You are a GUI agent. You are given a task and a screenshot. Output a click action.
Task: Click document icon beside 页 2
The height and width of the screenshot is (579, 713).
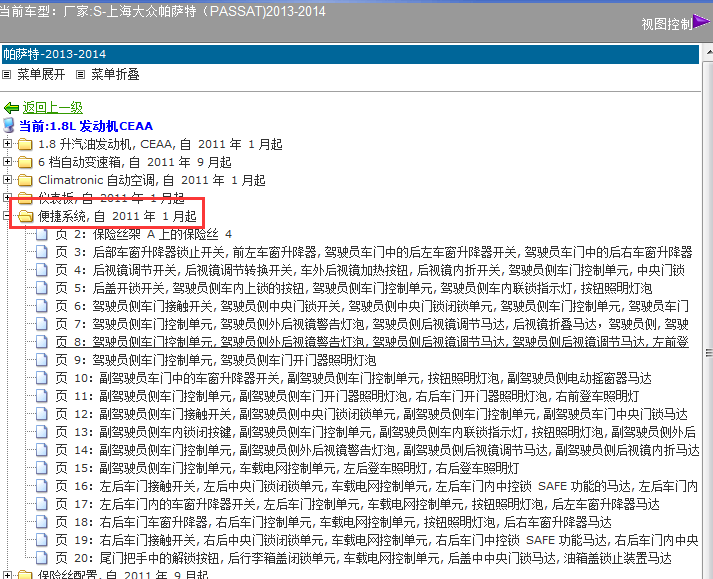(x=42, y=234)
